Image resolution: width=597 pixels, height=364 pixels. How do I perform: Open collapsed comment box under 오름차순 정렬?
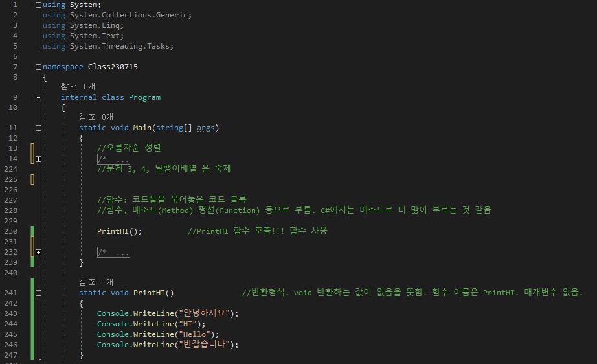[113, 159]
